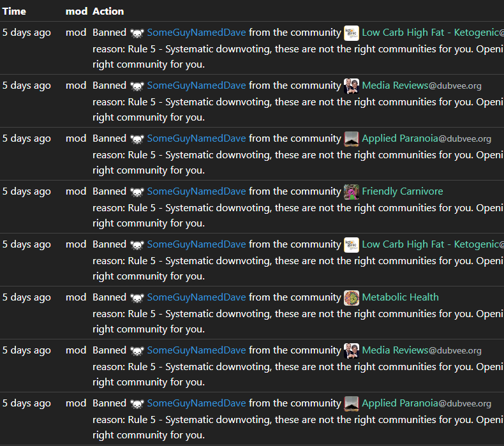Open the last Applied Paranoia@dubvee.org link
Viewport: 504px width, 446px height.
pos(427,403)
